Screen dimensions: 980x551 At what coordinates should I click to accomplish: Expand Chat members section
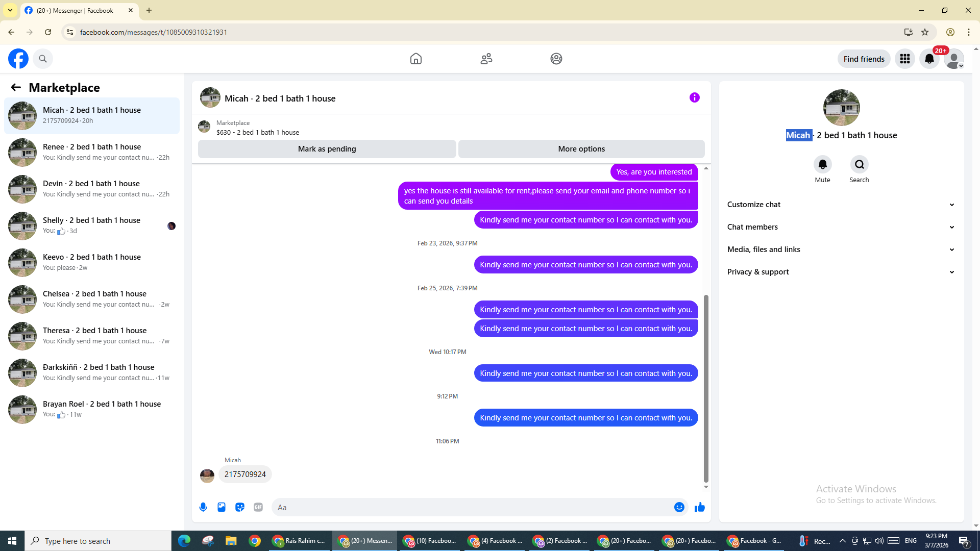(x=841, y=227)
